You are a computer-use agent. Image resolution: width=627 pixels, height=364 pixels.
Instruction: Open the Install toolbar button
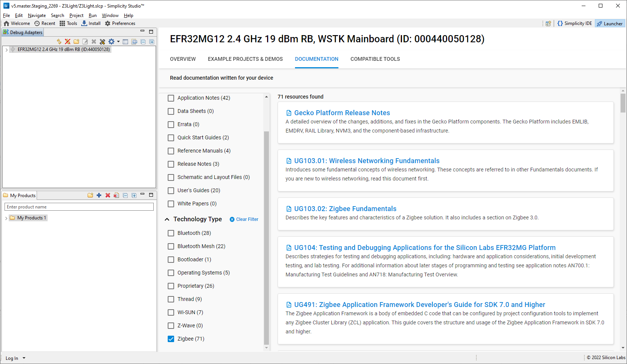click(x=91, y=23)
